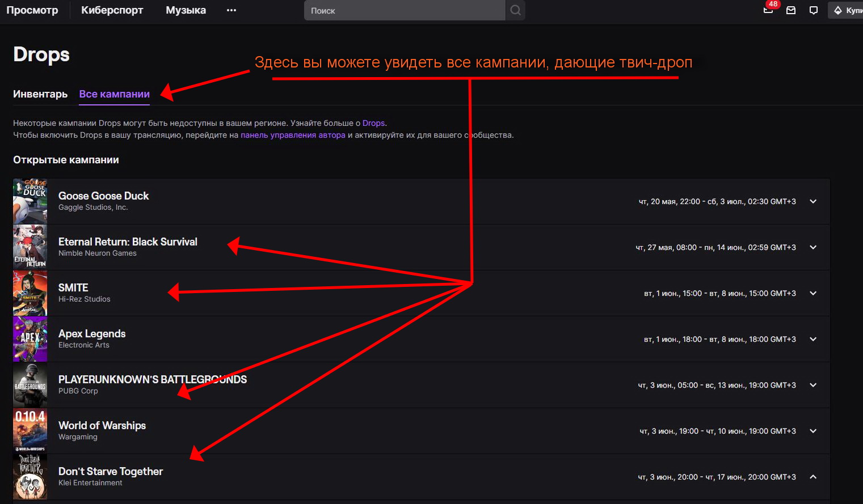Click the Wargaming publisher name
The image size is (863, 504).
[78, 437]
